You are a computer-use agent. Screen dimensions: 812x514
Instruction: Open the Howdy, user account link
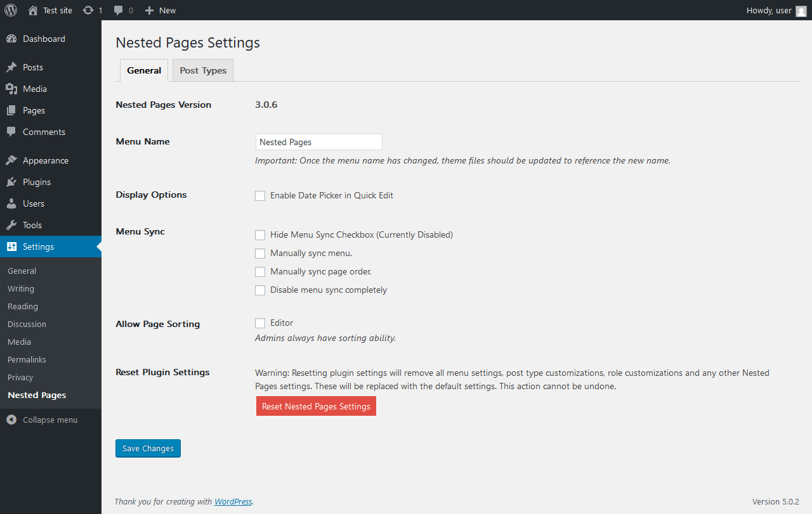(769, 10)
